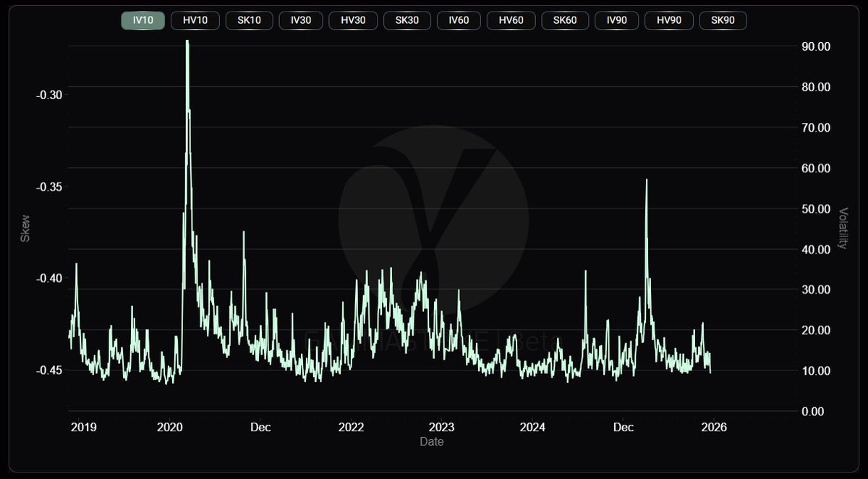Screen dimensions: 868x479
Task: Click the Date axis title
Action: pos(432,441)
